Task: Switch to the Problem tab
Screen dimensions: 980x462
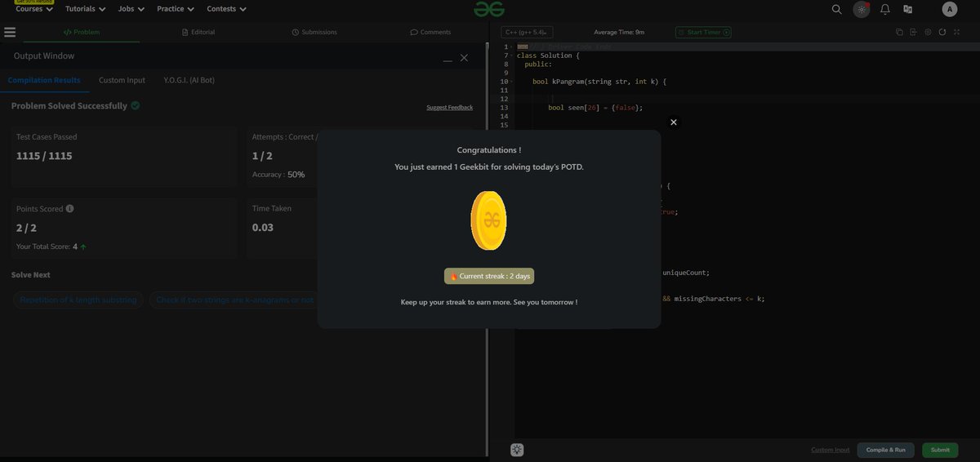Action: click(x=82, y=32)
